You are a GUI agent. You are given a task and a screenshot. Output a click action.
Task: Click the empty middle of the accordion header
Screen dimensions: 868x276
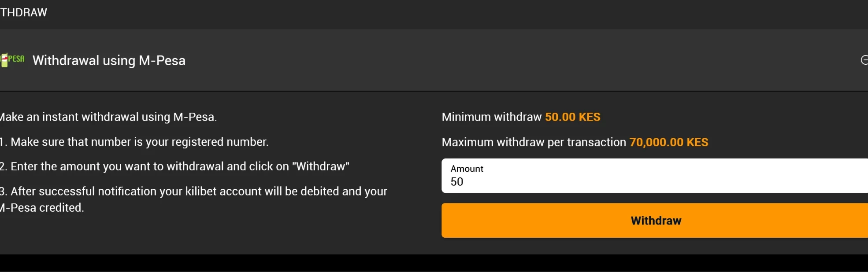520,60
